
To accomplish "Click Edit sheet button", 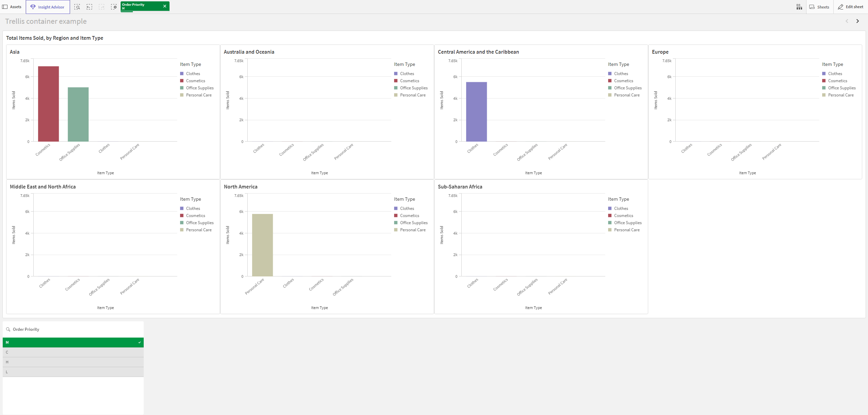I will pos(850,7).
